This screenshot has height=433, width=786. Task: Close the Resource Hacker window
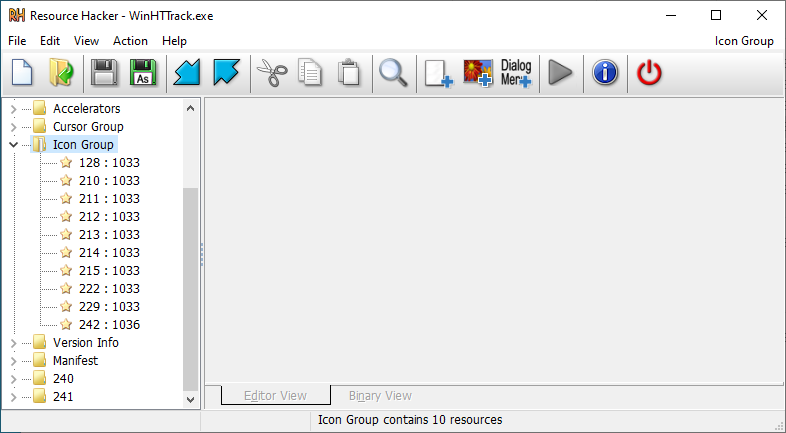pos(761,16)
